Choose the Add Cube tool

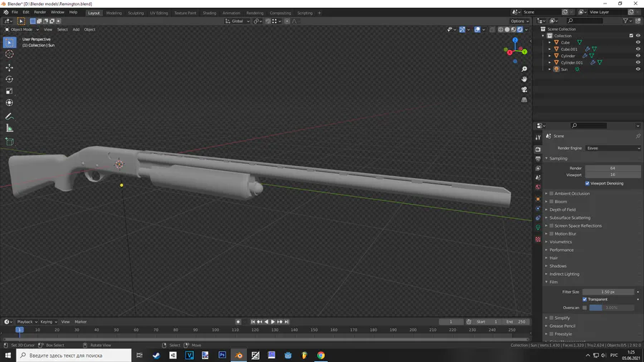click(9, 142)
